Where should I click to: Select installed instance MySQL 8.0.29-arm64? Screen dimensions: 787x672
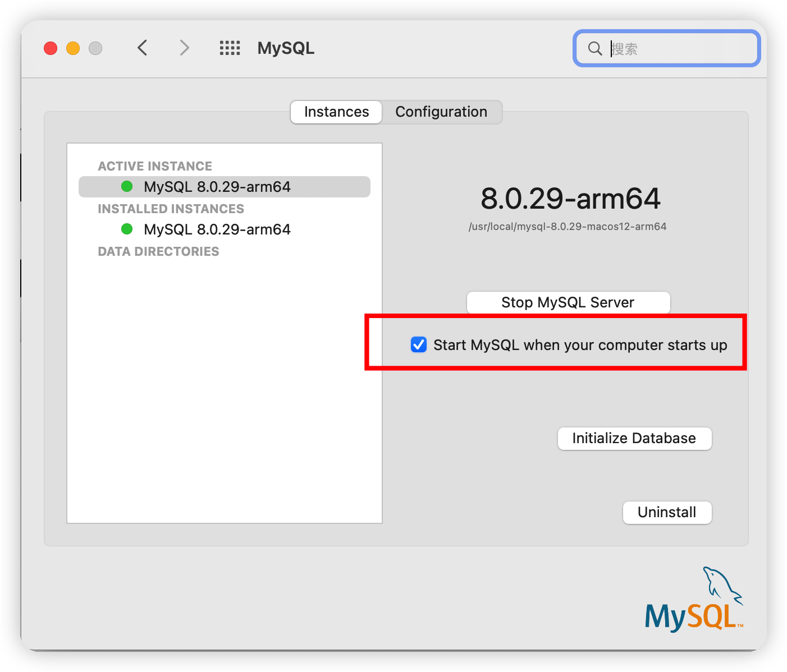pyautogui.click(x=225, y=229)
